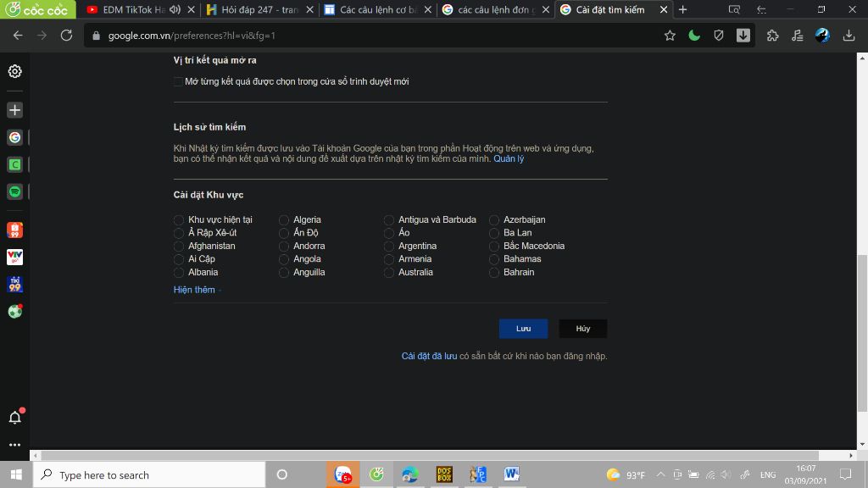Open Windows notification center icon
This screenshot has width=868, height=488.
845,474
